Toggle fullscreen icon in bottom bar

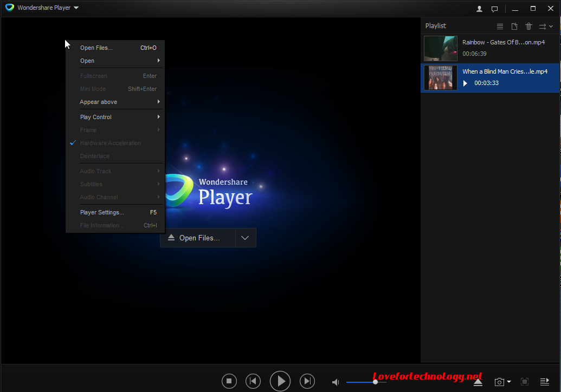[525, 382]
